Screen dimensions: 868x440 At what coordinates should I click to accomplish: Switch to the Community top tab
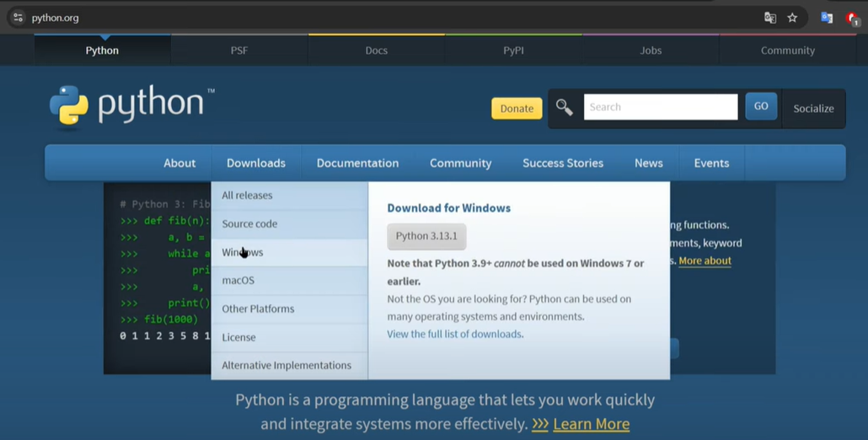(788, 51)
